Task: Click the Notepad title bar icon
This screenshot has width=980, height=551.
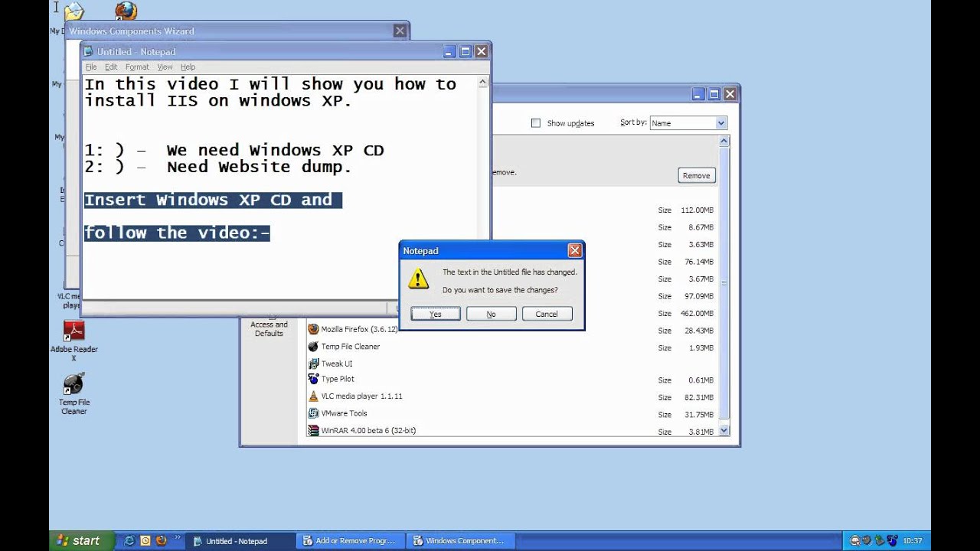Action: 90,51
